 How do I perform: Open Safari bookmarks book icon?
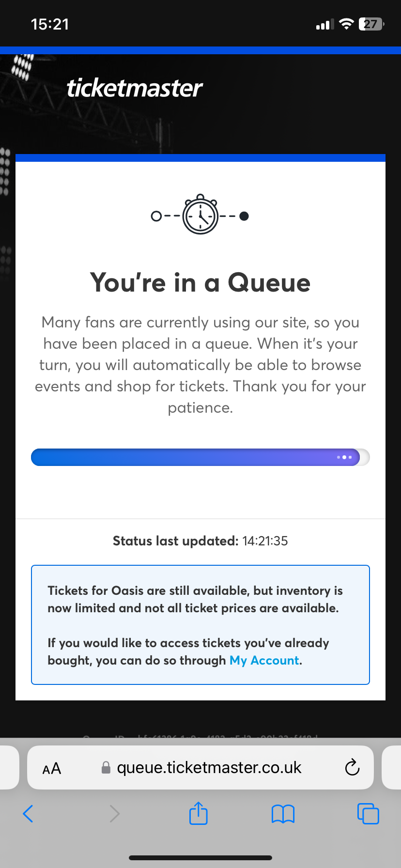283,814
